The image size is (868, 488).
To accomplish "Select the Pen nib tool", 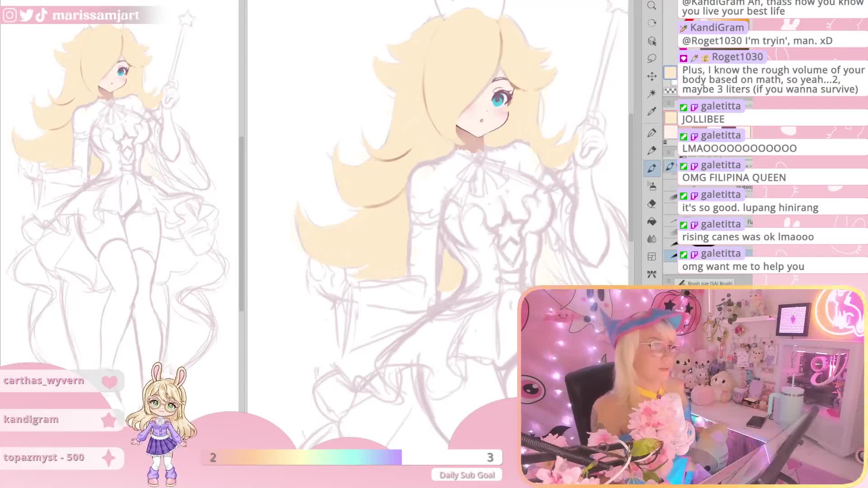I will [x=651, y=133].
